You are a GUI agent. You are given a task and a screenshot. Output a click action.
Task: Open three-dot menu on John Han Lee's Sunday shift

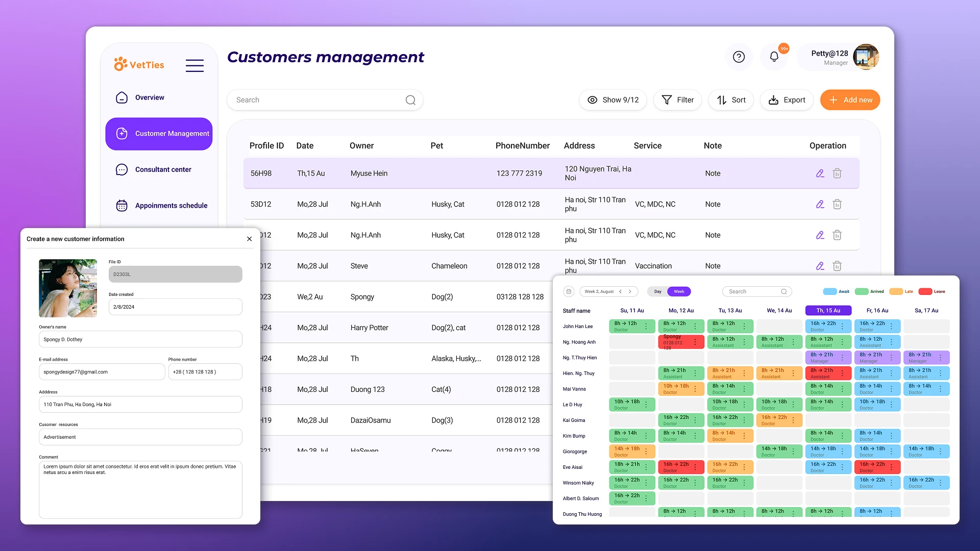[647, 326]
